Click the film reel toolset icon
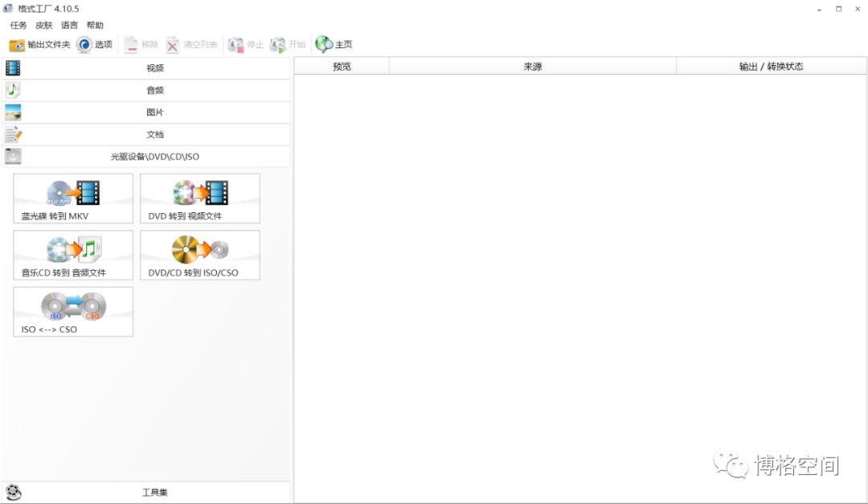Viewport: 868px width, 504px height. [14, 492]
